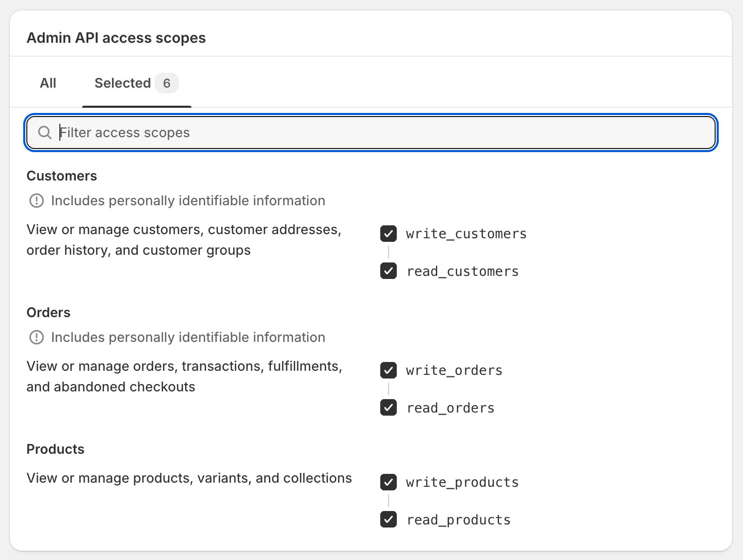Click the Products section heading
743x560 pixels.
[55, 449]
